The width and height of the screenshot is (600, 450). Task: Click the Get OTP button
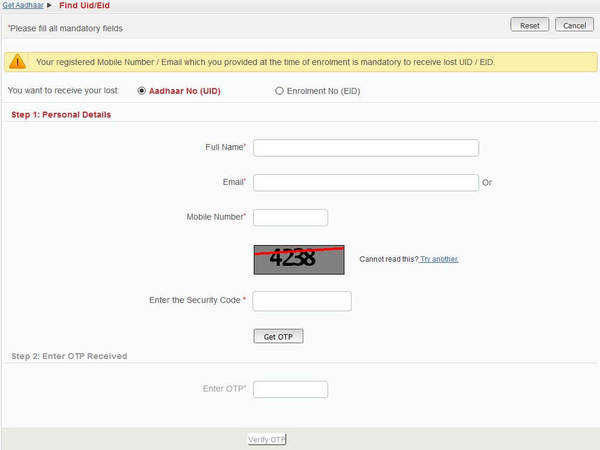(x=278, y=337)
